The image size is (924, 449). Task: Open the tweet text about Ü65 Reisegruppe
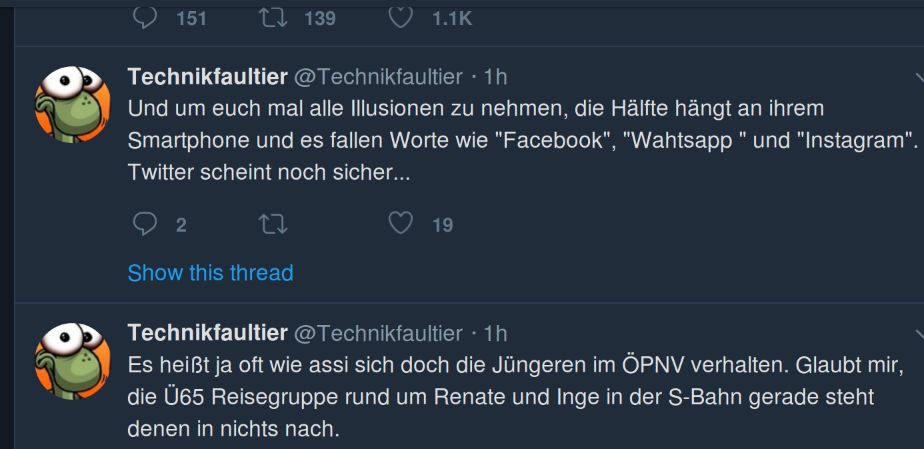coord(500,397)
